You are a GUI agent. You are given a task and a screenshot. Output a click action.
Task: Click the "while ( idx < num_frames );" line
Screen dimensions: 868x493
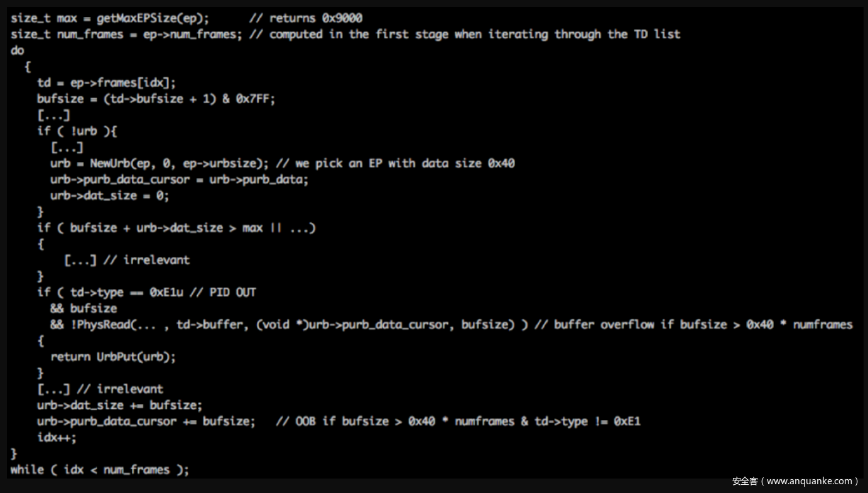tap(99, 470)
